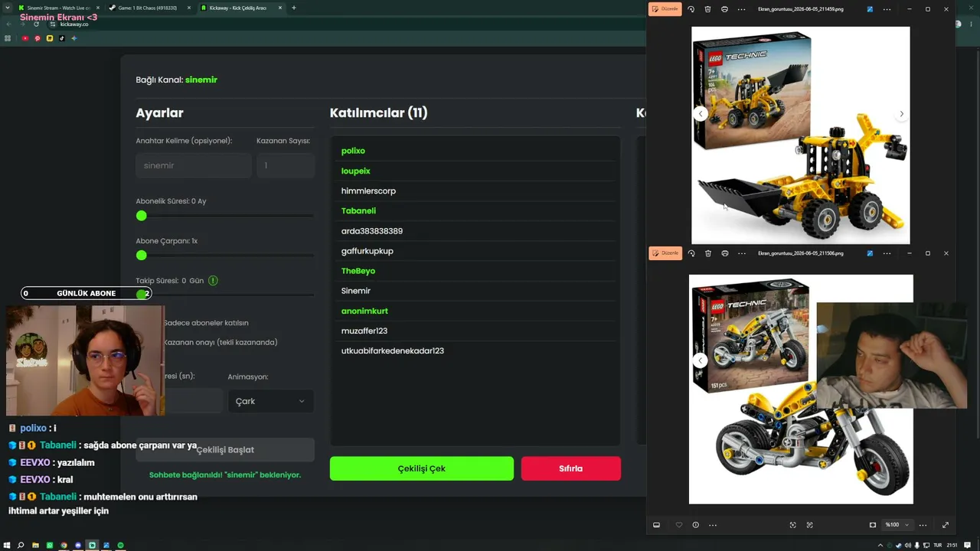Delete Ekran_goruntusu_2026-06-05_211459.png with trash icon
This screenshot has height=551, width=980.
click(x=707, y=9)
